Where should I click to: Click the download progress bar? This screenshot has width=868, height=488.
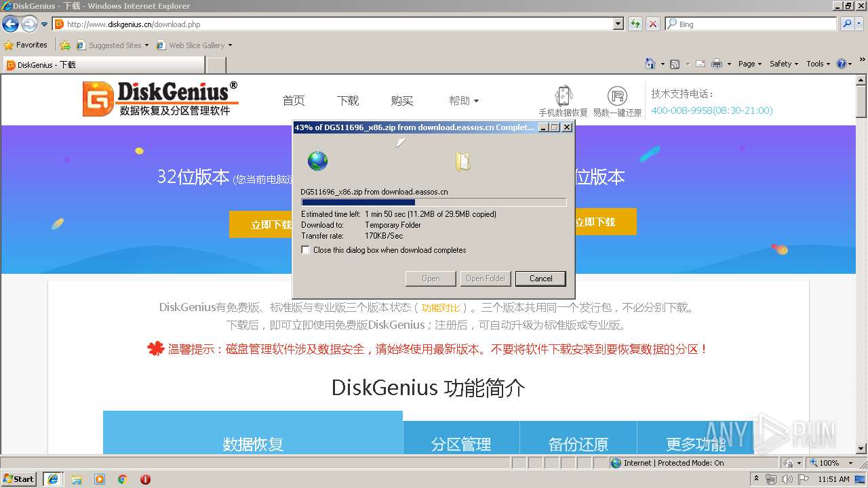(x=433, y=202)
